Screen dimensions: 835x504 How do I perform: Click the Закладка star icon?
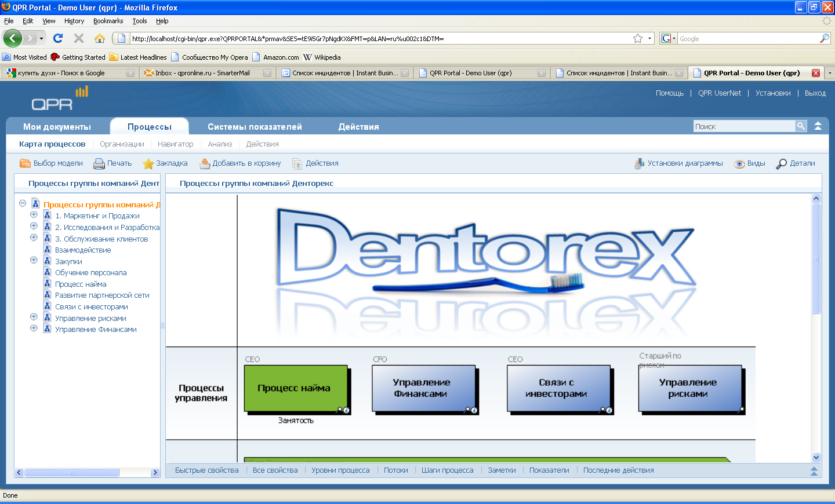point(148,163)
